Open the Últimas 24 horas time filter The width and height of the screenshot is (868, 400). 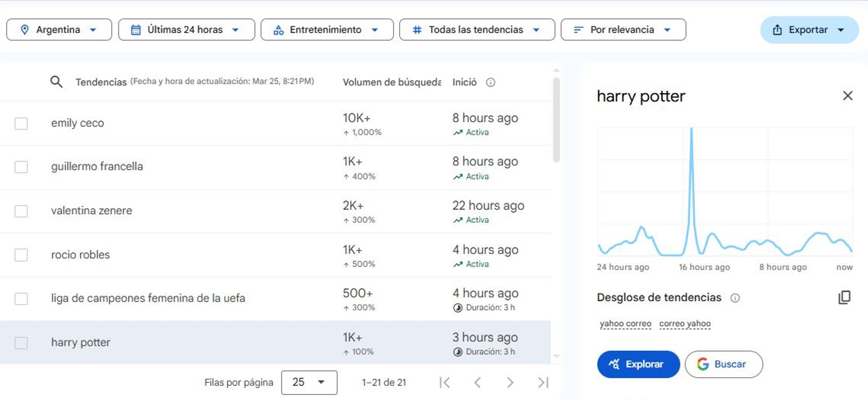click(x=187, y=30)
